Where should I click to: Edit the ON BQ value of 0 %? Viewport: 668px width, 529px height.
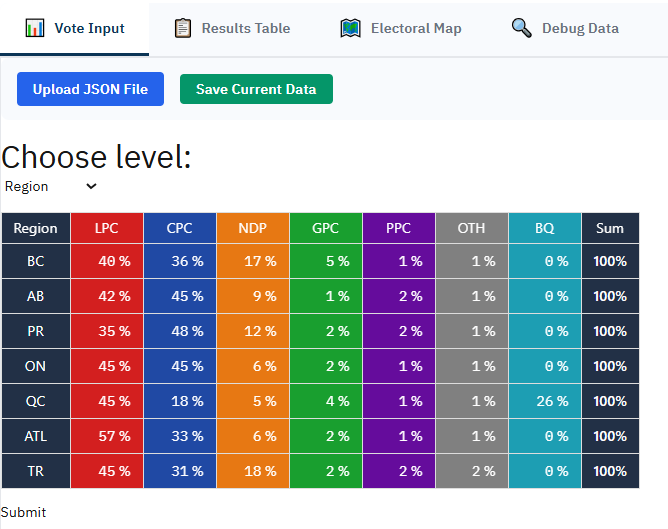pyautogui.click(x=545, y=366)
